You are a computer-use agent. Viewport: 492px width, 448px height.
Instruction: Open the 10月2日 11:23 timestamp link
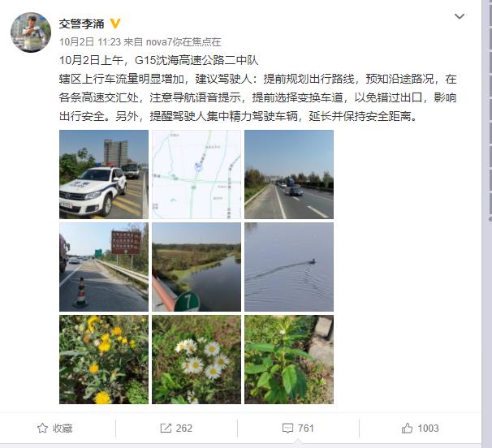point(90,41)
